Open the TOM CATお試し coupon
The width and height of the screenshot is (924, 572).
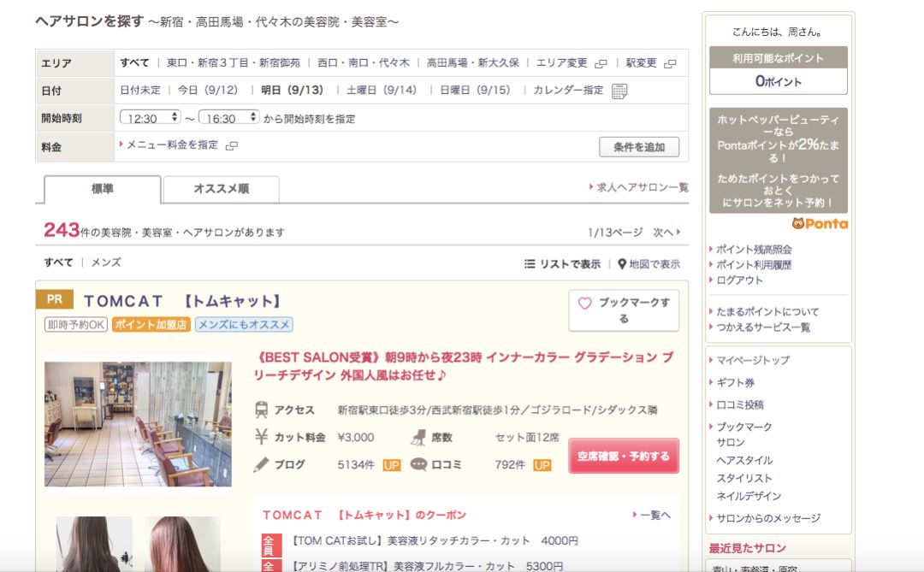435,540
